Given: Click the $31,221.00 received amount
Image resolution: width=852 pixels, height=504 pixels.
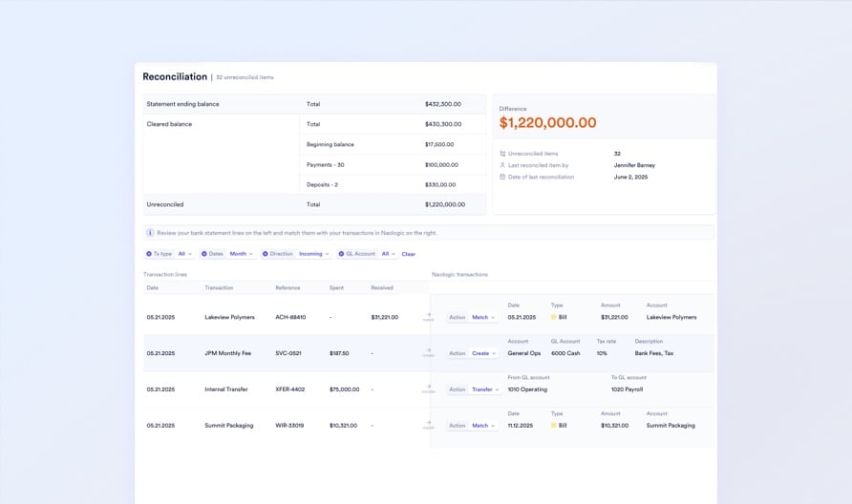Looking at the screenshot, I should 385,317.
